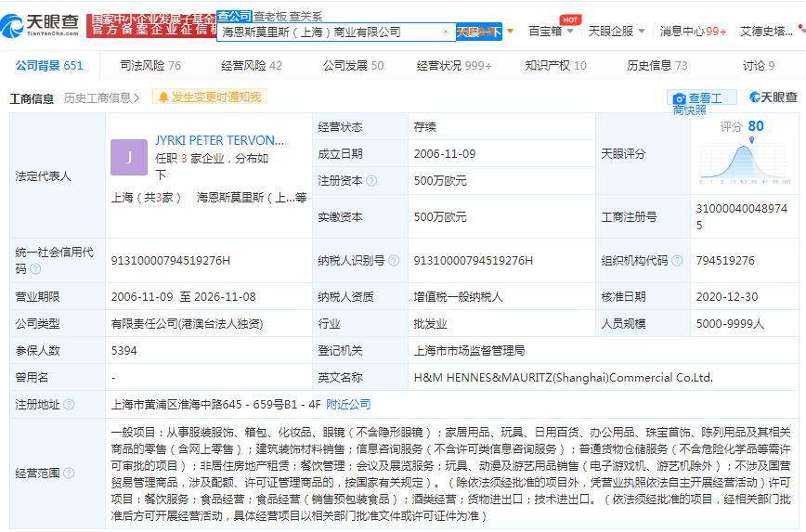Click insured headcount 5394
Screen dimensions: 806x532
123,351
